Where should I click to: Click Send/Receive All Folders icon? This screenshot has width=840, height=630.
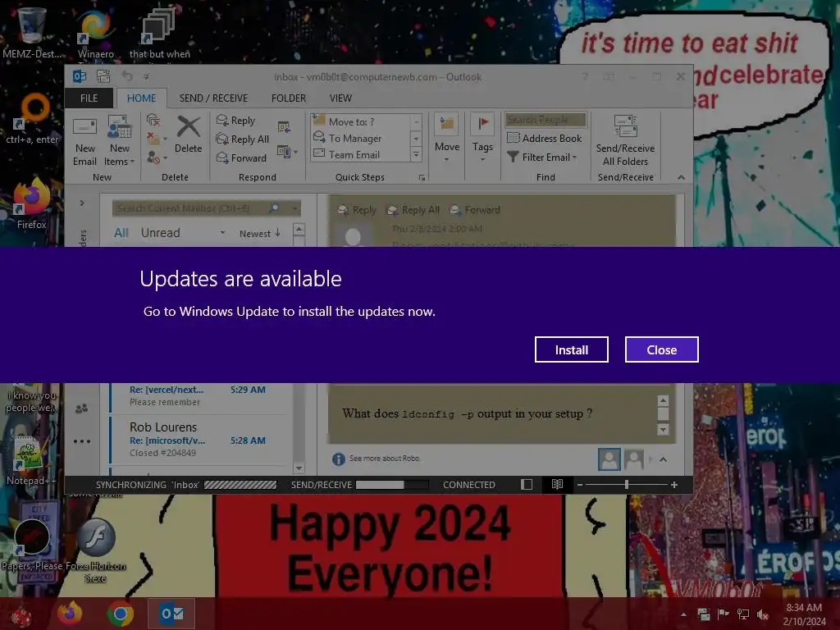pos(625,139)
